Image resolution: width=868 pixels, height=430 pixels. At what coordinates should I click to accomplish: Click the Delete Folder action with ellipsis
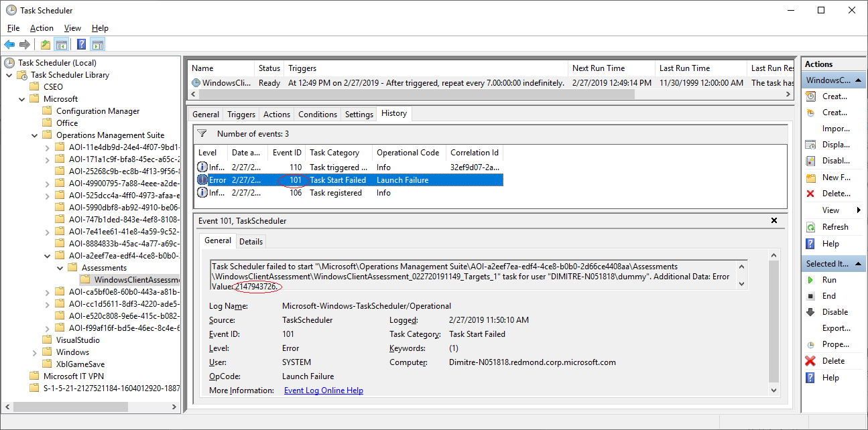[x=836, y=194]
